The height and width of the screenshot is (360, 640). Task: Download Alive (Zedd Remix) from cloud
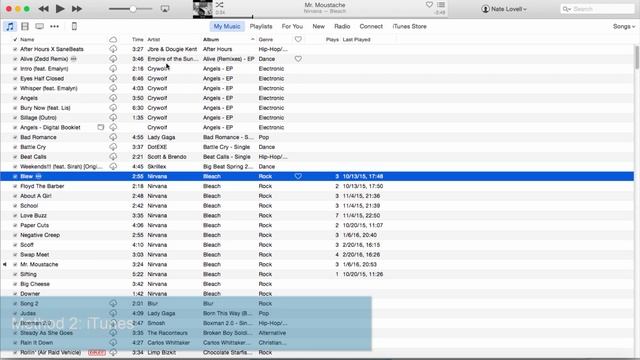coord(113,59)
